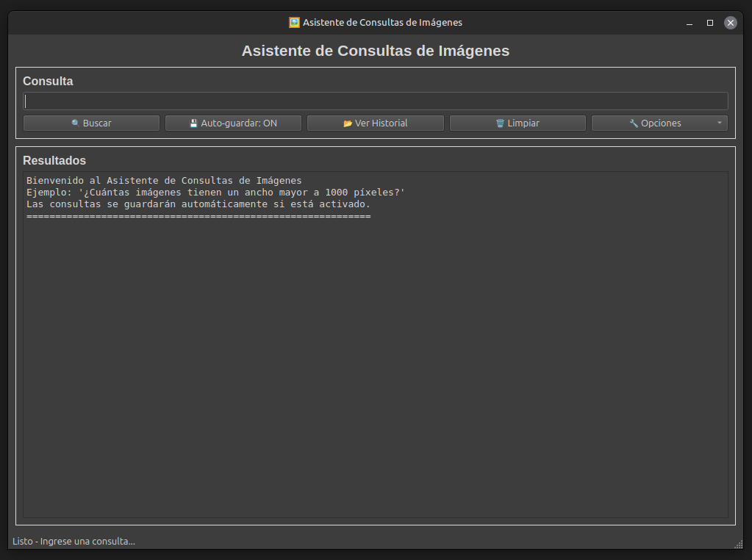Click the magnifying glass icon on Buscar
Viewport: 752px width, 560px height.
[x=75, y=123]
